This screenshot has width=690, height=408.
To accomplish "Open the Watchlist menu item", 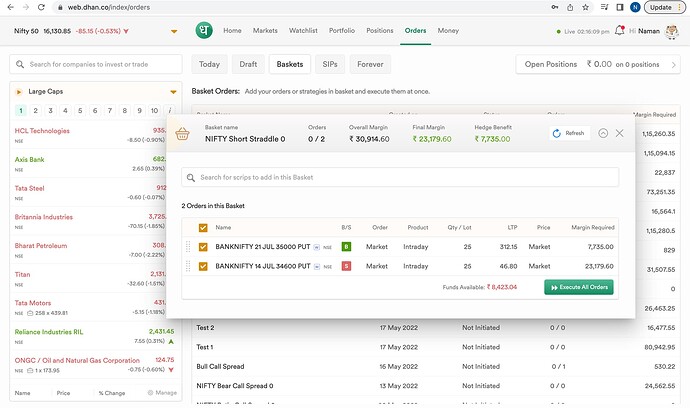I will click(303, 30).
